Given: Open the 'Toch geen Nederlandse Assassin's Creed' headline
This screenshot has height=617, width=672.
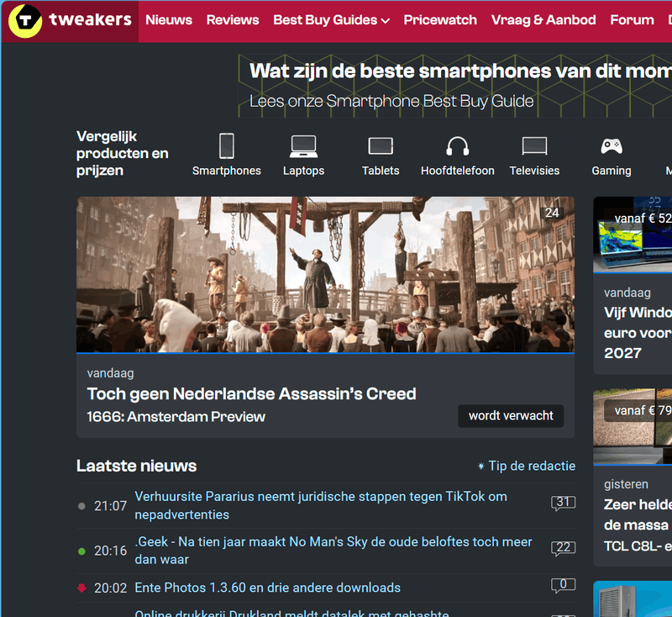Looking at the screenshot, I should click(x=251, y=393).
